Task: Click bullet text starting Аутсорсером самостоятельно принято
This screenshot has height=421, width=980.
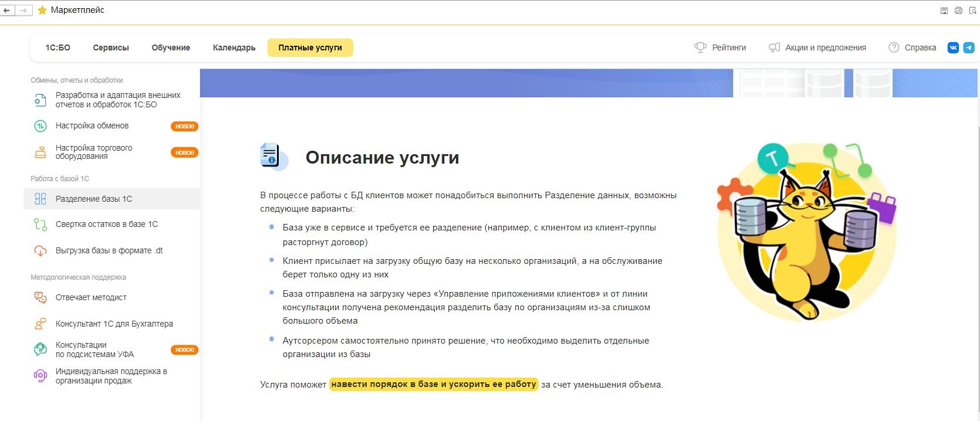Action: 466,347
